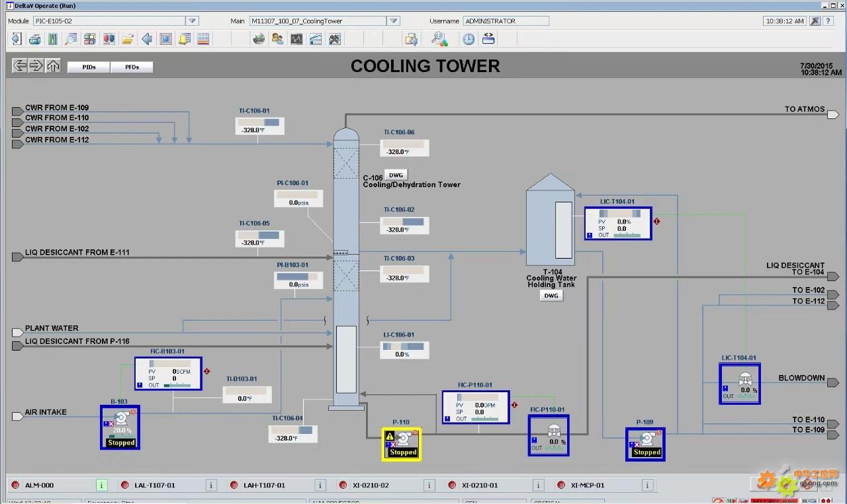
Task: Click the Module field PIC-E105-02
Action: pos(110,21)
